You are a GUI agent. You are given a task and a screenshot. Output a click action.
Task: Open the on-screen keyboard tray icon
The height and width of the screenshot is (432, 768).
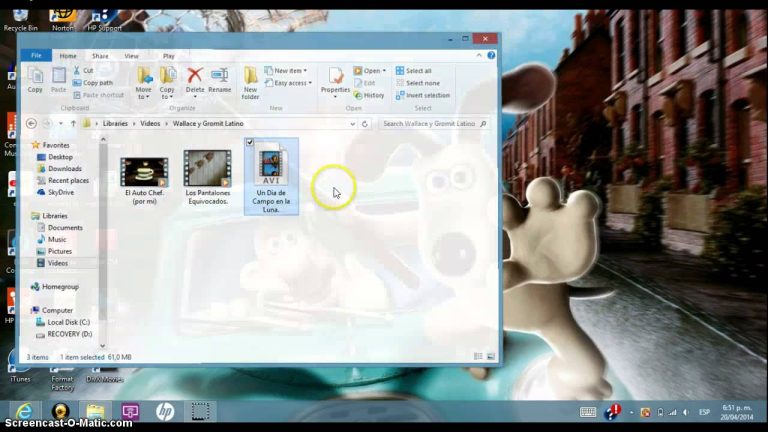[x=588, y=412]
